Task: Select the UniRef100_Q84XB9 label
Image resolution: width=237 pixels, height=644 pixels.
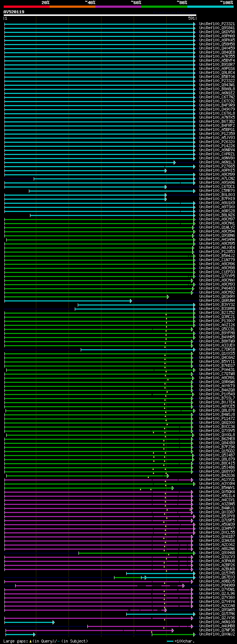Action: coord(217,443)
